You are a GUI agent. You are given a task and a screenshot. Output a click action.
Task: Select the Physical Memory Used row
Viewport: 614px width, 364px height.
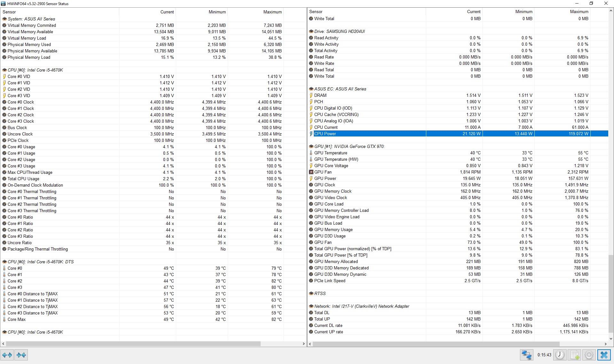pyautogui.click(x=153, y=44)
